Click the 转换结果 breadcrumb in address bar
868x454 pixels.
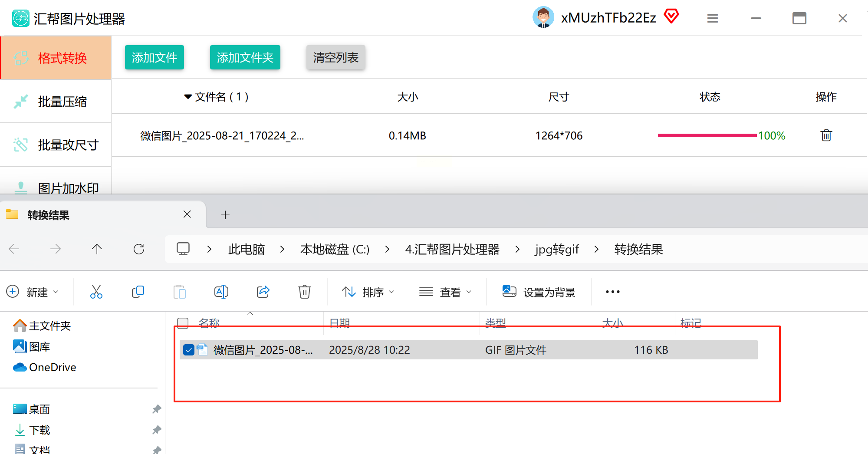coord(638,249)
